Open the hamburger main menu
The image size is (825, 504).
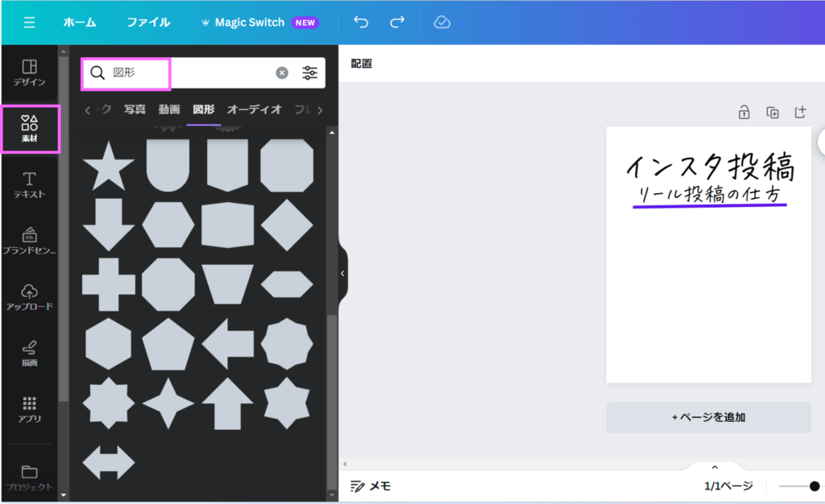tap(29, 23)
